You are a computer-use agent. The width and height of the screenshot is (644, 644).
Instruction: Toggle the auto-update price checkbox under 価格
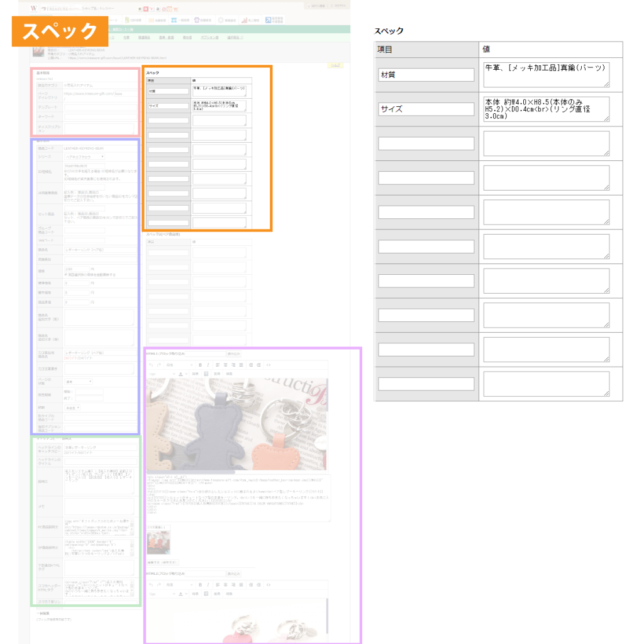[x=66, y=274]
